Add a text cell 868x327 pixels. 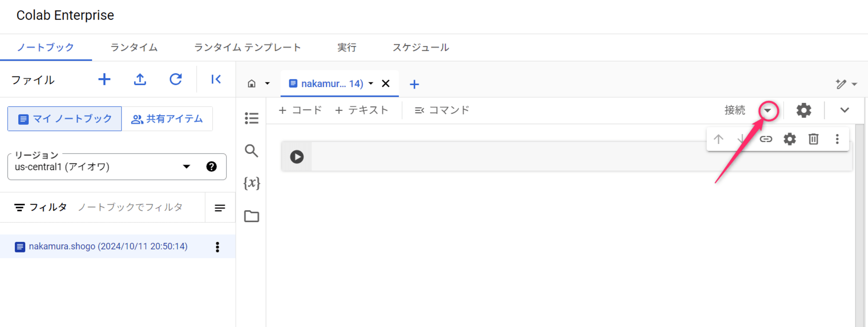[x=362, y=110]
